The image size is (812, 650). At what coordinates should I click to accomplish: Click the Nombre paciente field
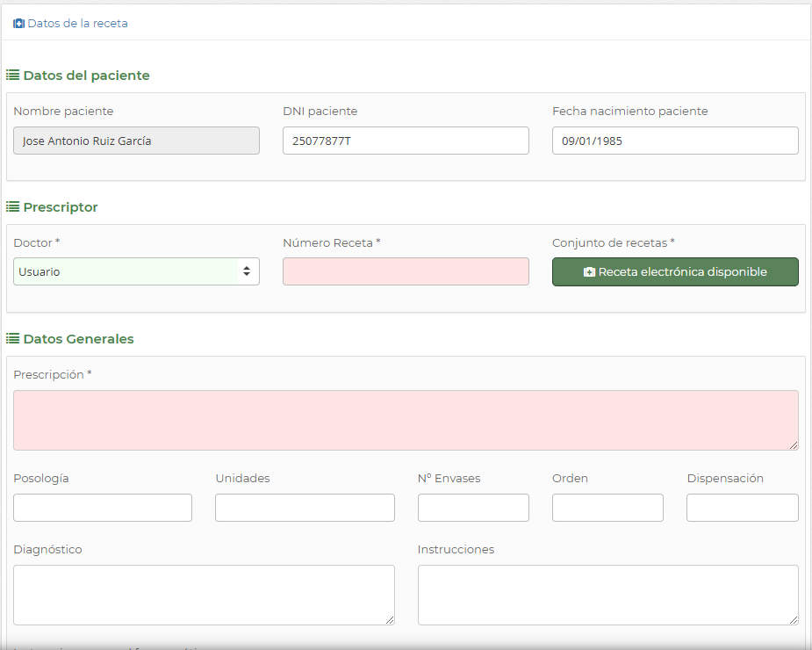136,141
